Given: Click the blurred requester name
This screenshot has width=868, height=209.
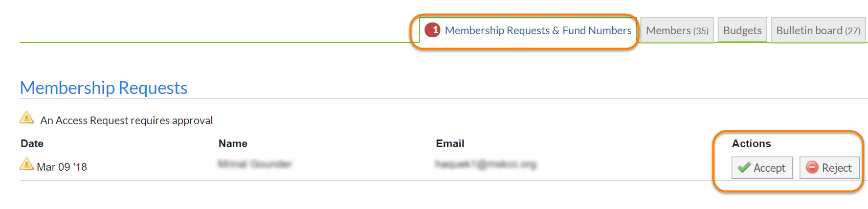Looking at the screenshot, I should (x=254, y=164).
